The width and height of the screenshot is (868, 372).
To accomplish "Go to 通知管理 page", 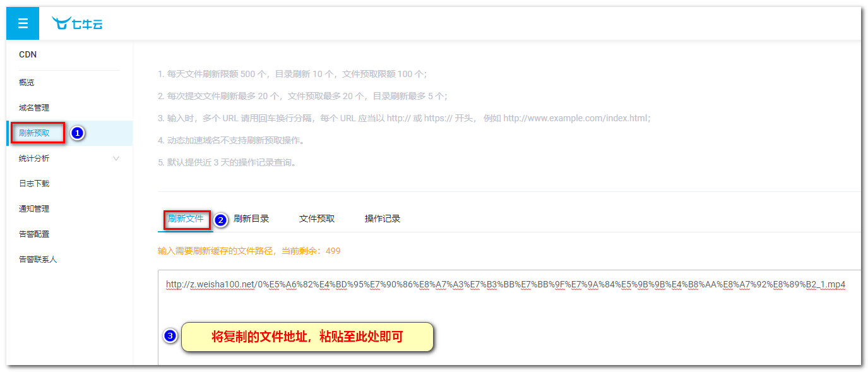I will point(34,209).
